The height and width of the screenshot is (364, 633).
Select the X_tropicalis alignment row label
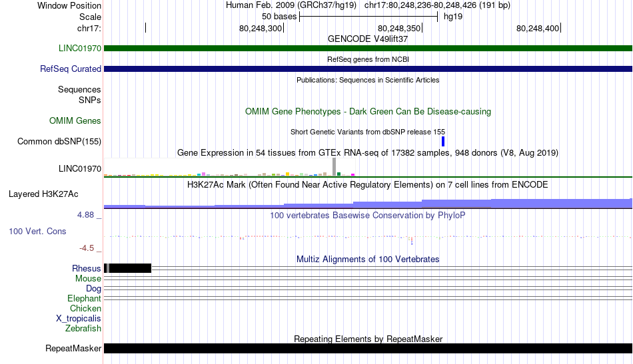[79, 319]
